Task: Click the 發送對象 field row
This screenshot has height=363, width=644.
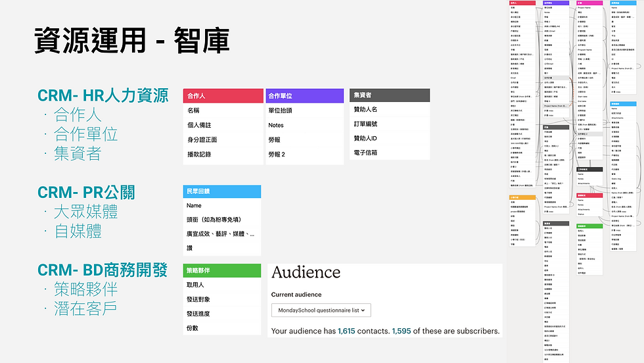Action: coord(222,299)
